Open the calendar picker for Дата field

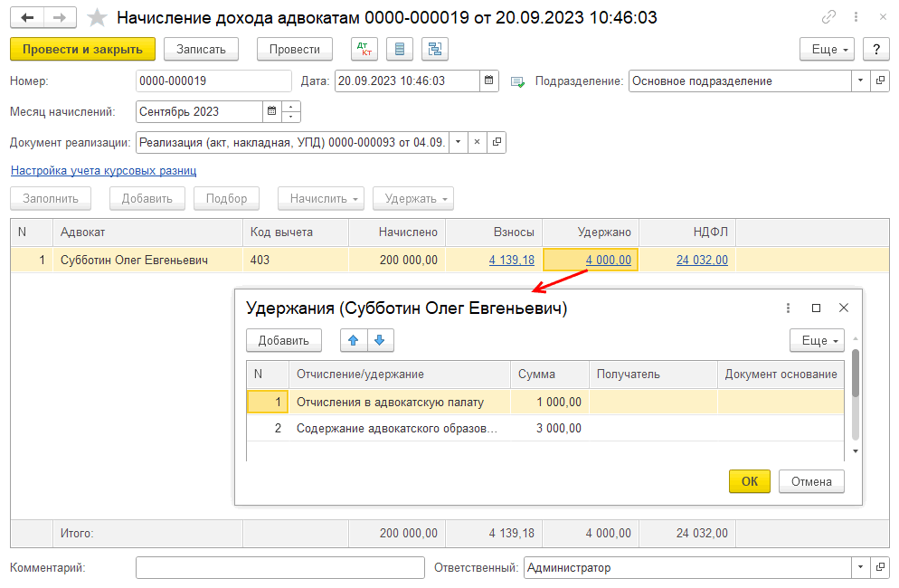[489, 81]
